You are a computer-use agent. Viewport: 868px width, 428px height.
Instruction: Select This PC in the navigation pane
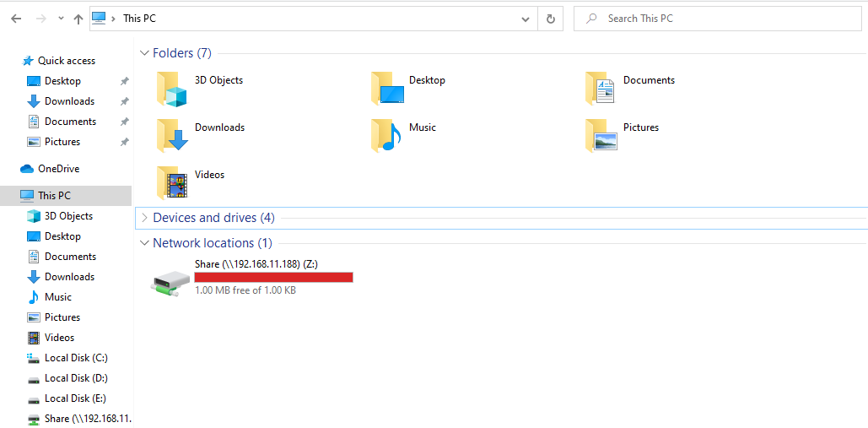tap(66, 196)
